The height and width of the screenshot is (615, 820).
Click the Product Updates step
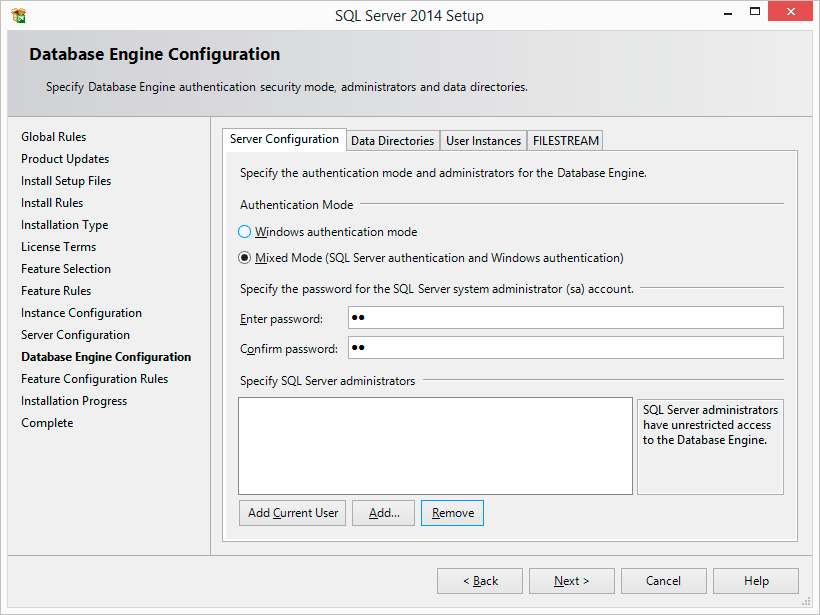[x=65, y=159]
